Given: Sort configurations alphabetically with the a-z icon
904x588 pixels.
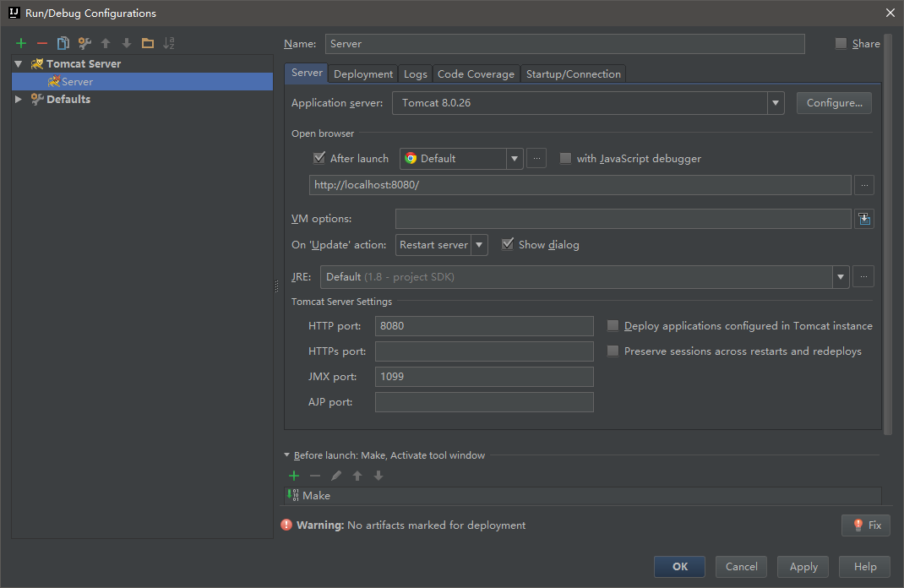Looking at the screenshot, I should (x=169, y=43).
